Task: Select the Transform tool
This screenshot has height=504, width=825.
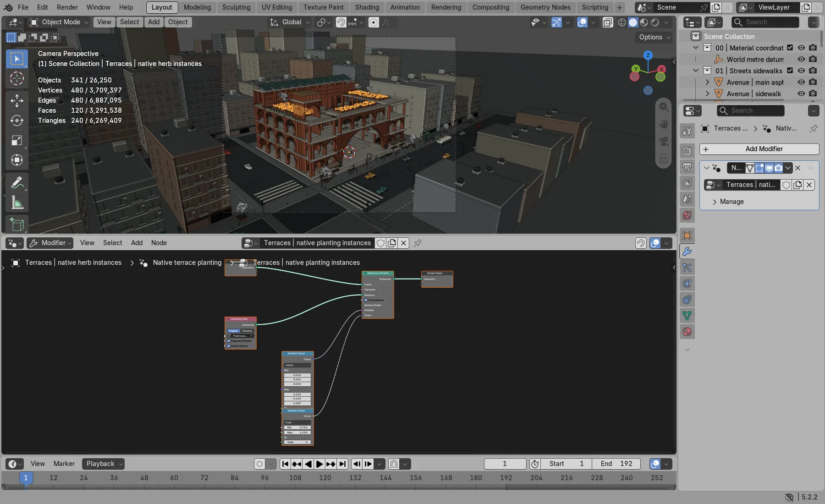Action: pyautogui.click(x=17, y=160)
